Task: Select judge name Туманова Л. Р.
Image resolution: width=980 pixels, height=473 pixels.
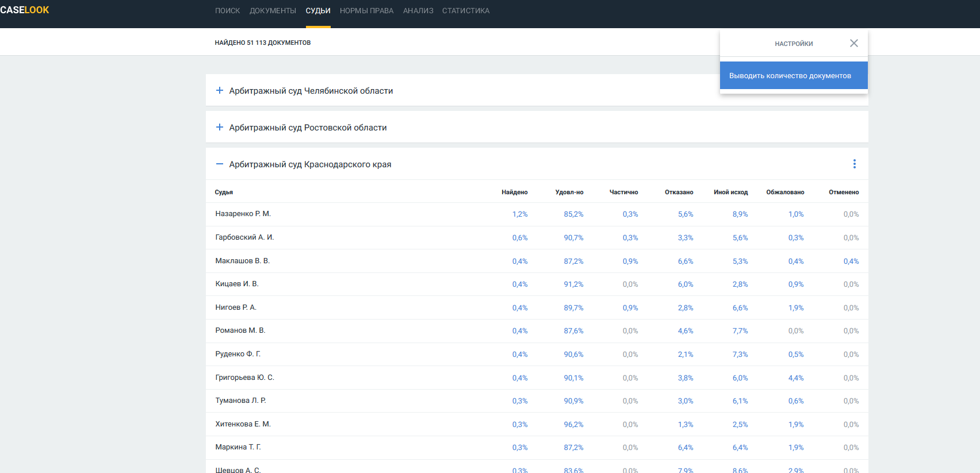Action: [240, 401]
